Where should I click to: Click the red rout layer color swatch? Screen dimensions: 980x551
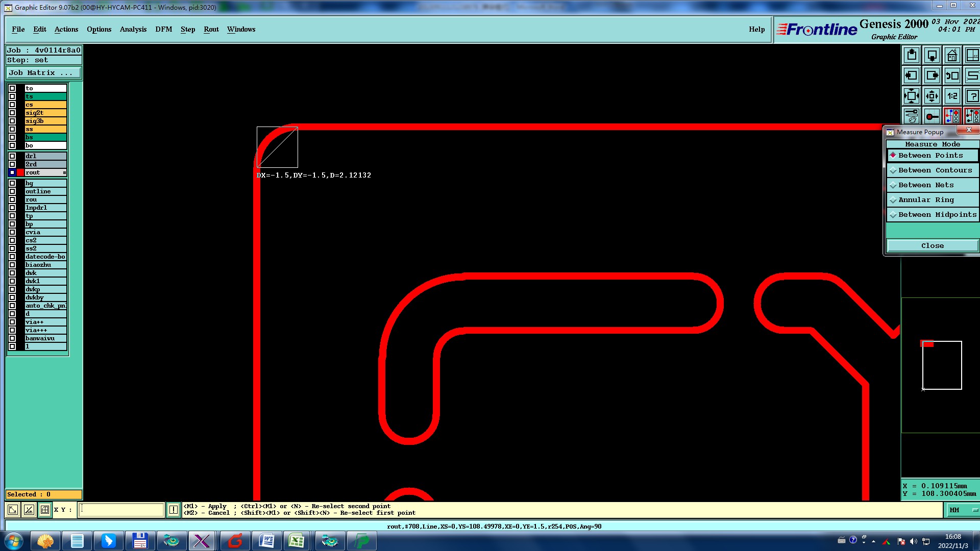coord(20,172)
